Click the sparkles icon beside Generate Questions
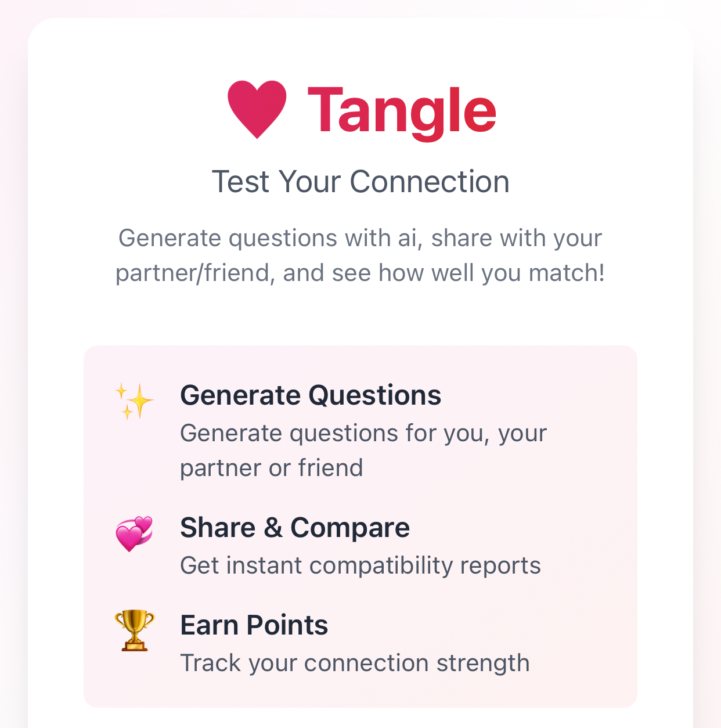 point(134,401)
